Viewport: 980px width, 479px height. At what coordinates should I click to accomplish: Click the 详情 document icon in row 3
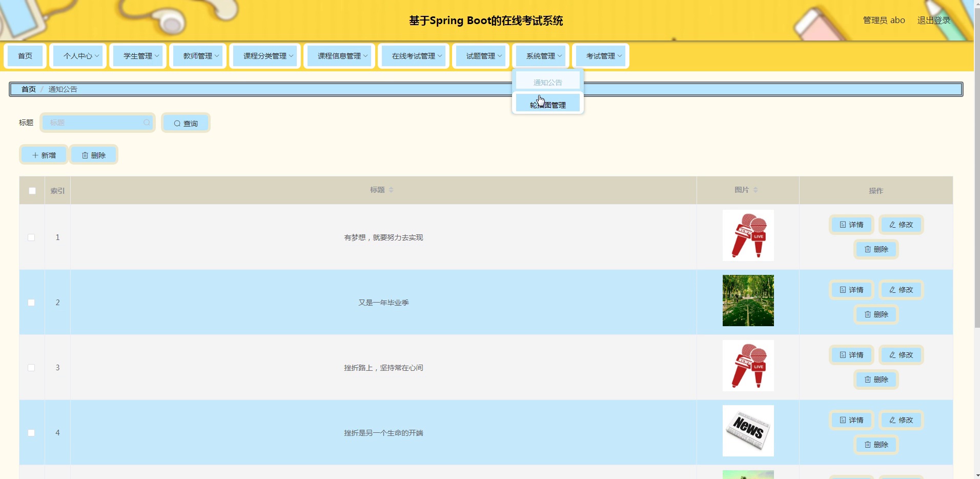843,355
